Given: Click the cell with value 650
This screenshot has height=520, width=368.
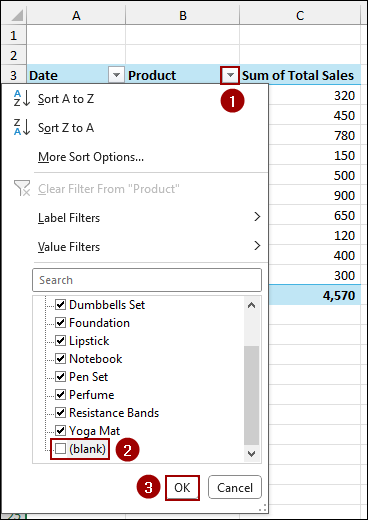Looking at the screenshot, I should 314,215.
